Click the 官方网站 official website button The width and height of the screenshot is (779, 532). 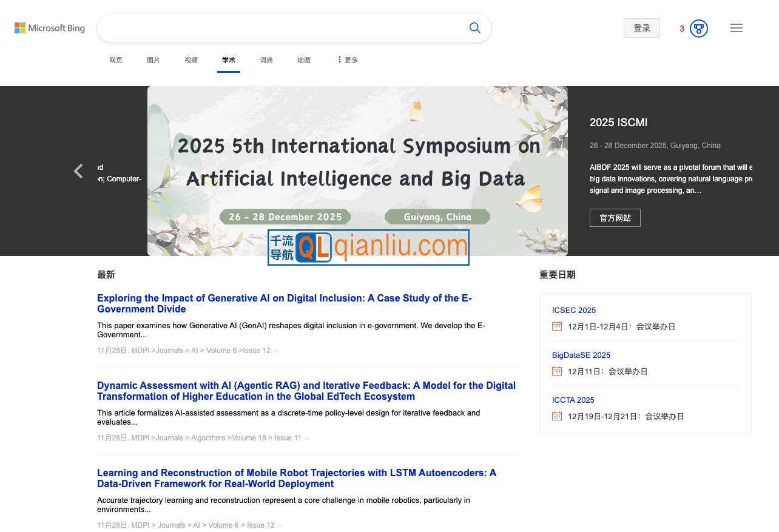click(x=615, y=218)
